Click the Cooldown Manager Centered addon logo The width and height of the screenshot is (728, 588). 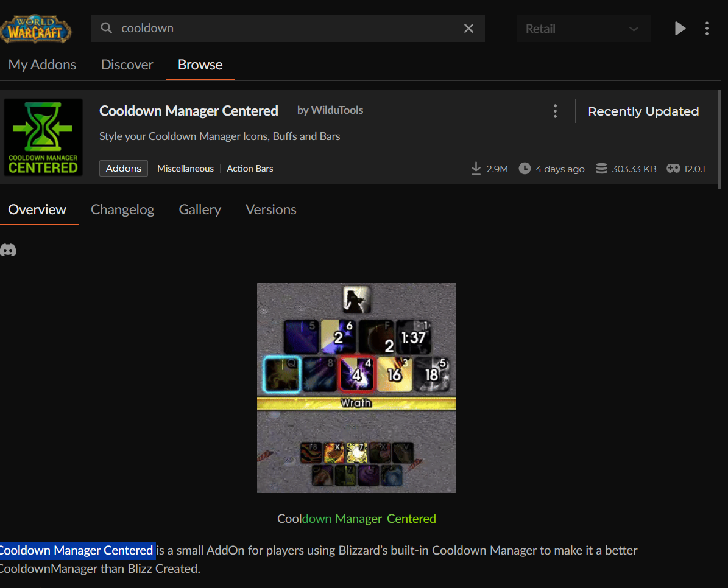(43, 138)
